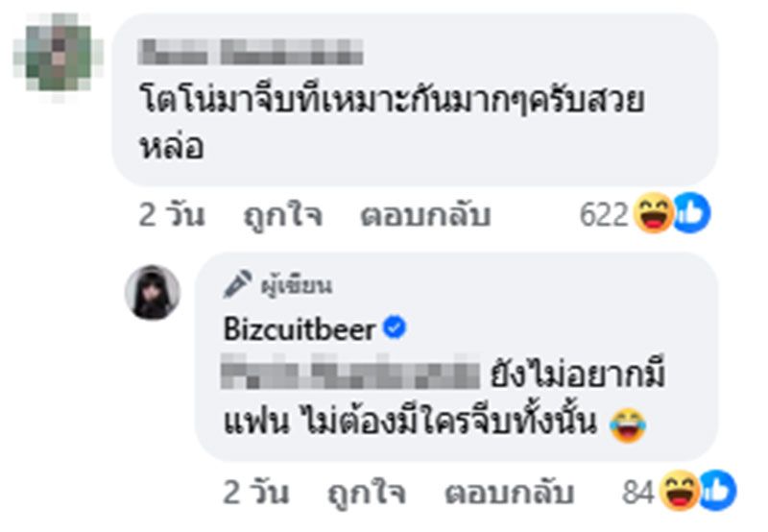Open the 622 reactions count
768x532 pixels.
tap(604, 214)
